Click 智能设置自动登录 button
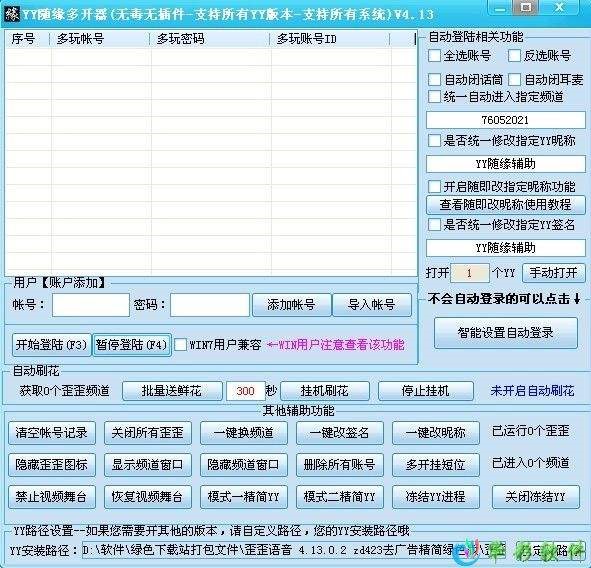The width and height of the screenshot is (591, 568). point(505,333)
